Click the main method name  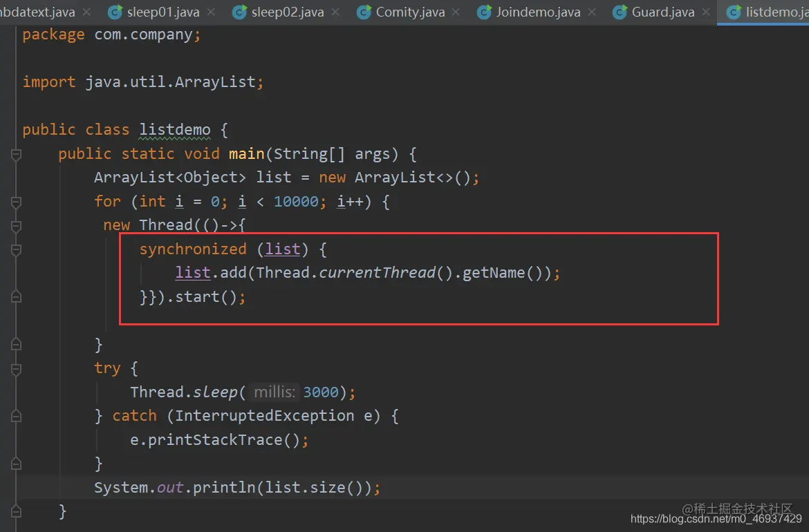247,153
